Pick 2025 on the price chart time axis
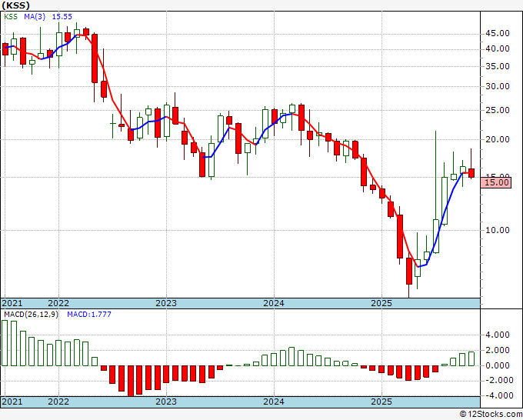This screenshot has width=523, height=420. tap(382, 303)
